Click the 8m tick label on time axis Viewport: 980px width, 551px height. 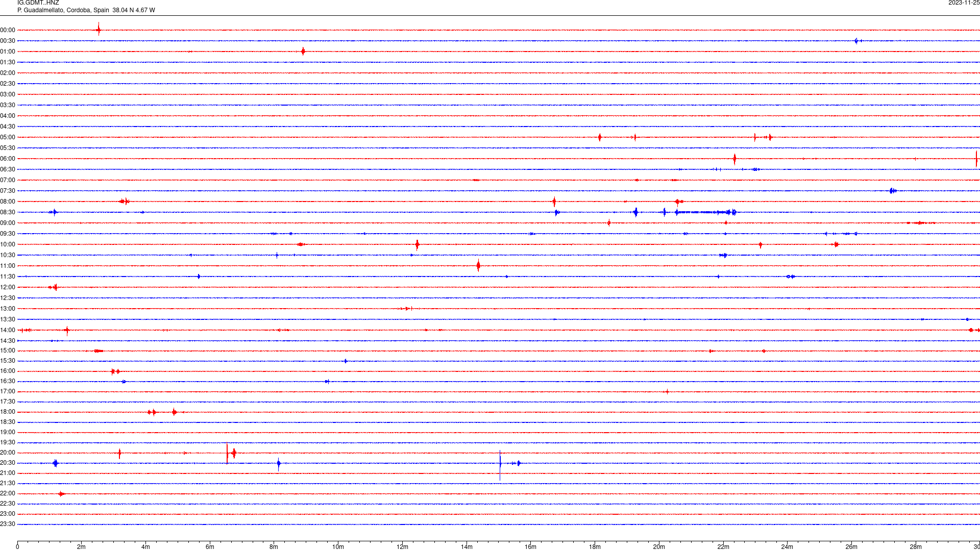pos(274,547)
